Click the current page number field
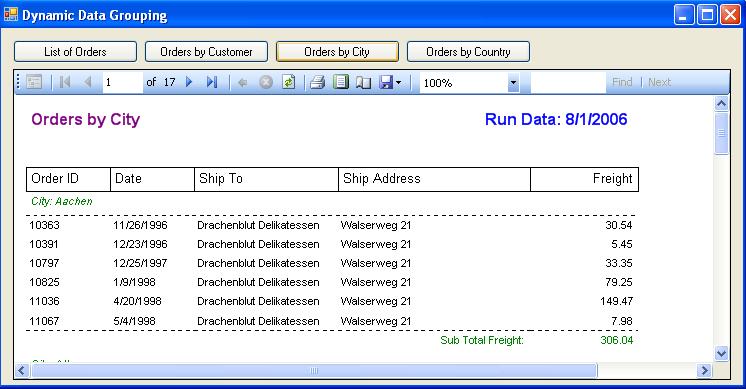The image size is (746, 389). (122, 82)
